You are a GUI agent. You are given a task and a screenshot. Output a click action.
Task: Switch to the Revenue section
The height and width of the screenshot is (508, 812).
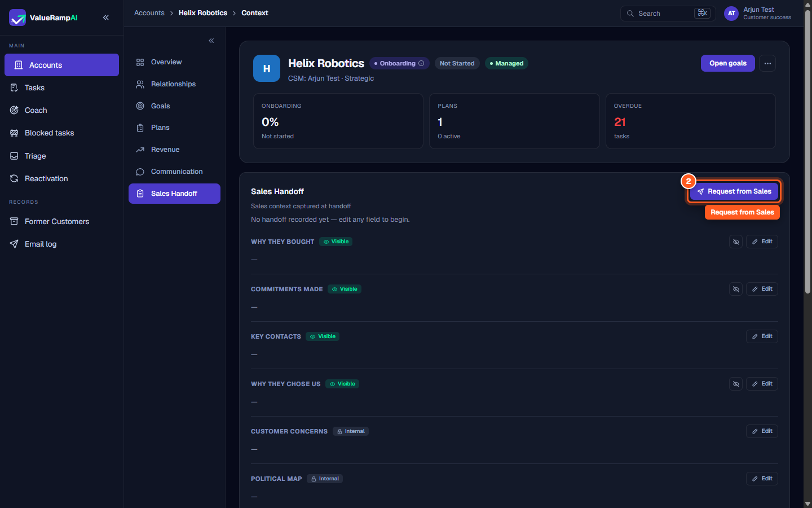point(174,150)
